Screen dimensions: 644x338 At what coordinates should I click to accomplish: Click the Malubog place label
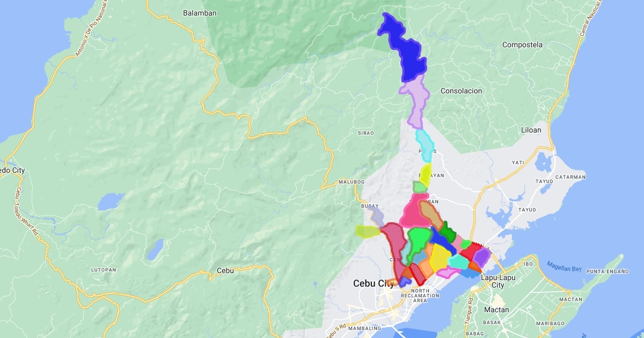(352, 183)
